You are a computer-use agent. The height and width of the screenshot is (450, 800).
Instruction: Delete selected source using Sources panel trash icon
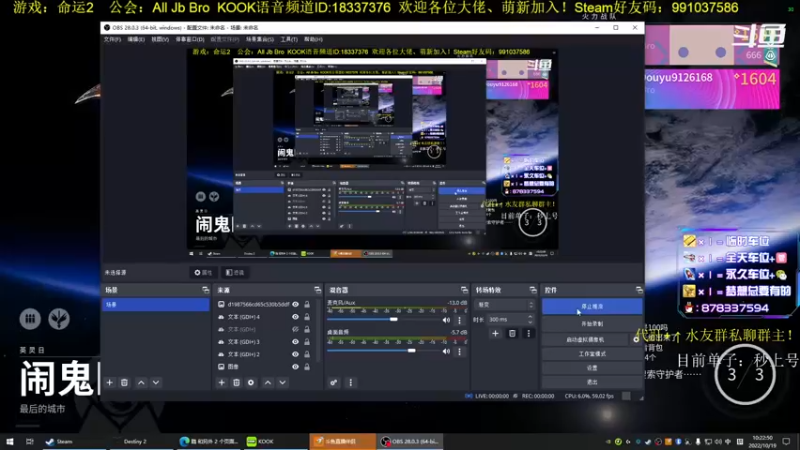tap(236, 382)
